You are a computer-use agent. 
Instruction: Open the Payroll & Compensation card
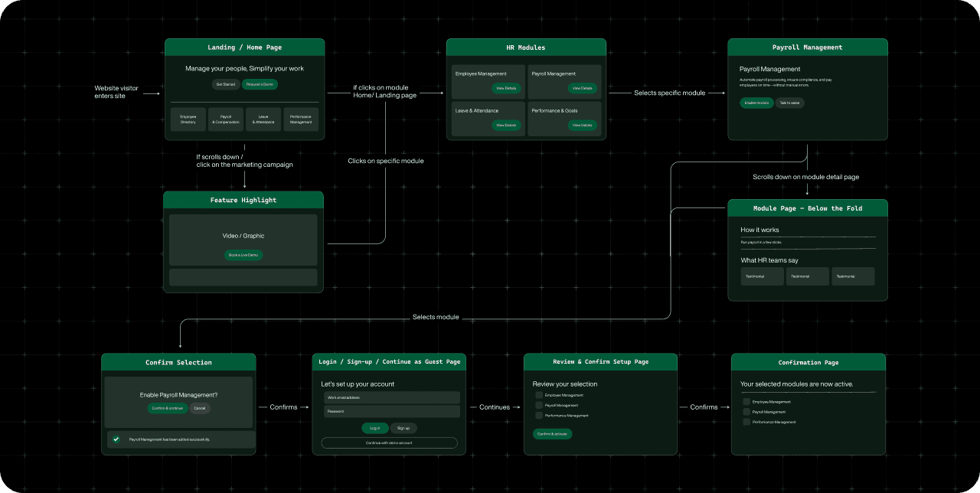[226, 119]
